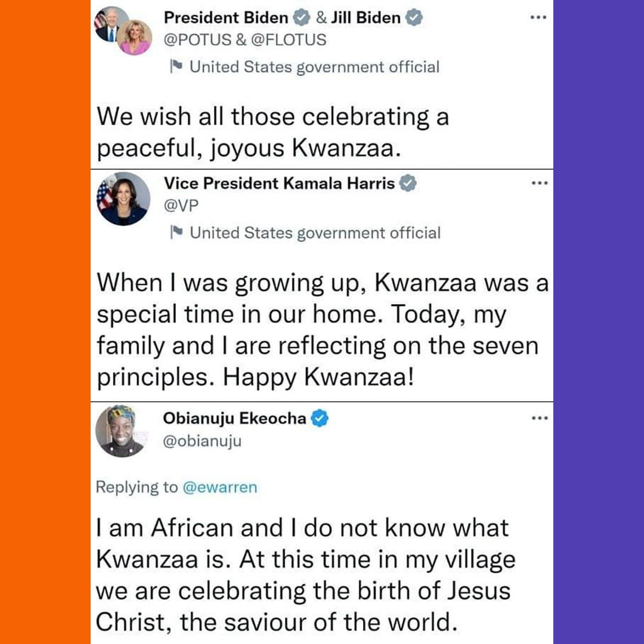Click the @POTUS & @FLOTUS handle text
The width and height of the screenshot is (644, 644).
[x=245, y=40]
